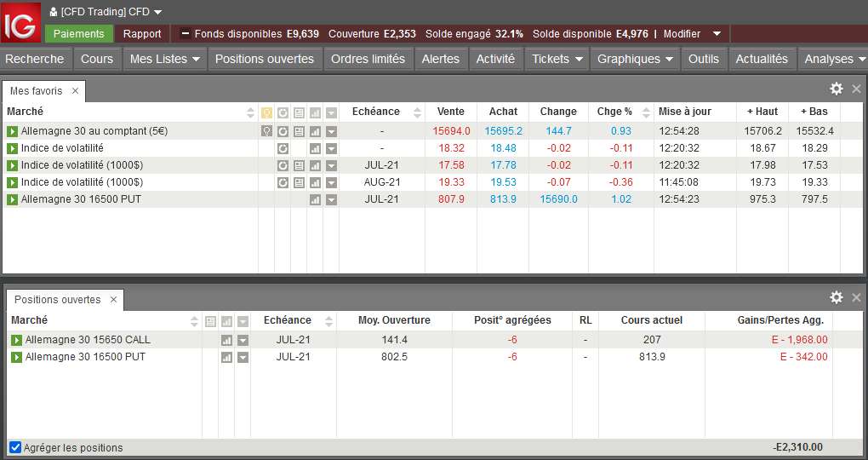This screenshot has height=460, width=868.
Task: Open row menu arrow for Allemagne 30 au comptant
Action: point(331,131)
